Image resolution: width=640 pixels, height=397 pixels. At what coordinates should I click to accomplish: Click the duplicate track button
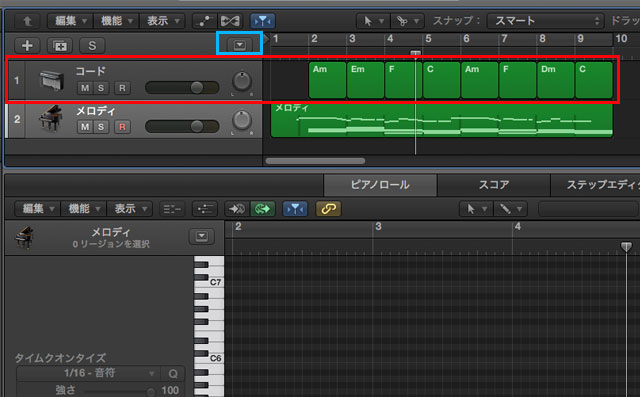[x=60, y=45]
